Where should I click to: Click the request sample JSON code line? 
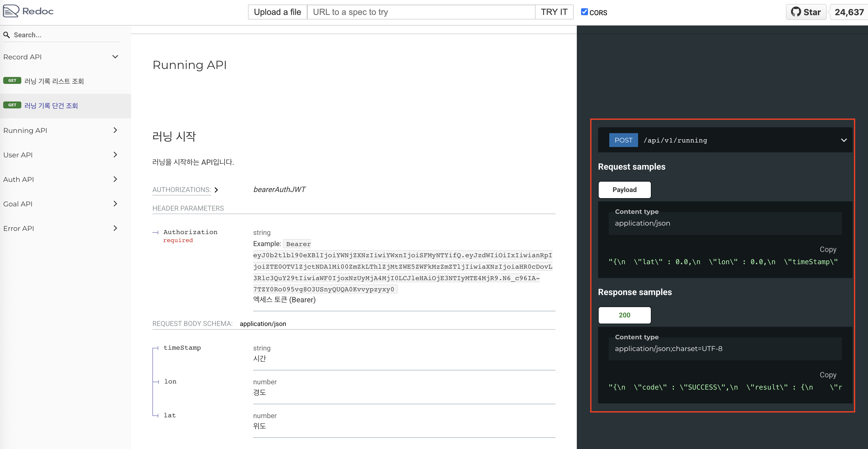(x=723, y=262)
